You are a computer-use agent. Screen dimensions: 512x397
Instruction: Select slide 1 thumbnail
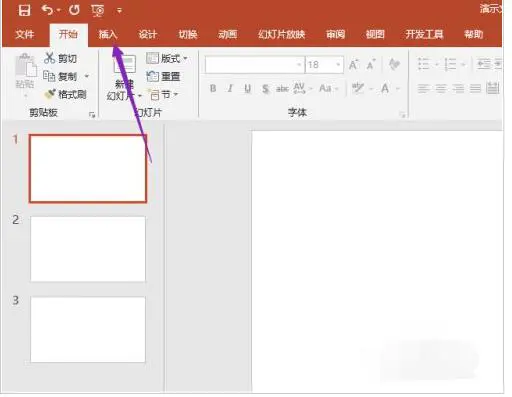coord(88,168)
